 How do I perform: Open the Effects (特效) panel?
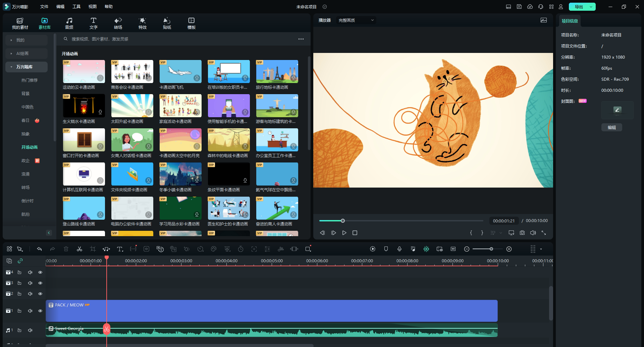[x=143, y=23]
